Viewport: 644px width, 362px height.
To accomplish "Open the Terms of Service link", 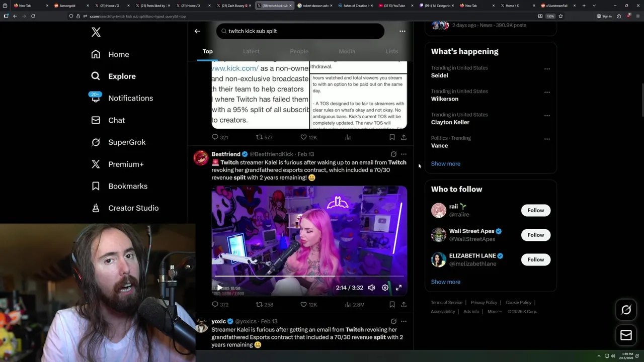I will pyautogui.click(x=446, y=303).
